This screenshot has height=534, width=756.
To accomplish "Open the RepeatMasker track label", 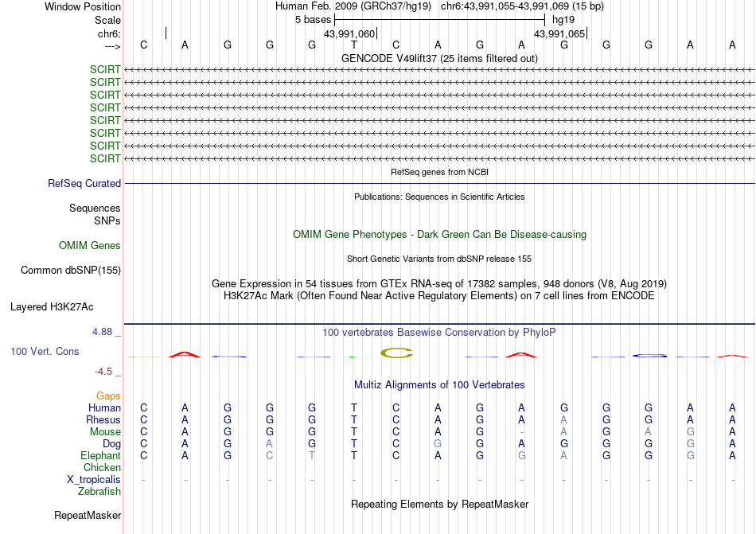I will pos(88,515).
